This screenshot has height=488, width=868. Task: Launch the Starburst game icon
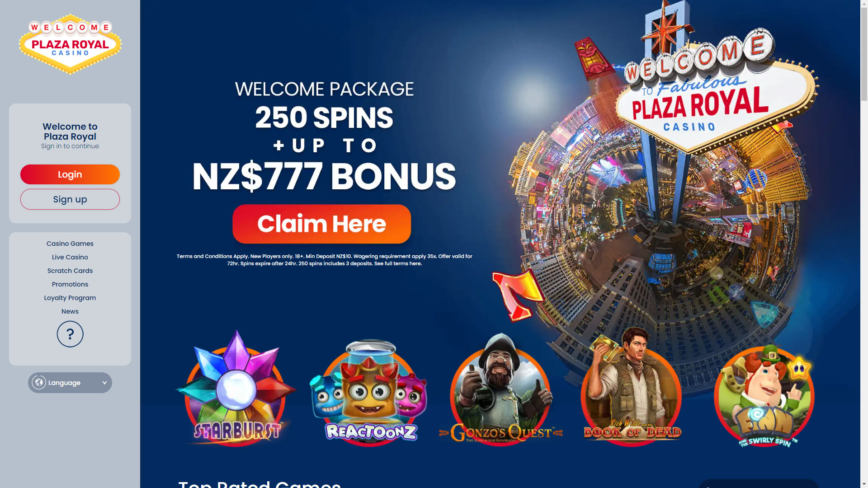236,389
